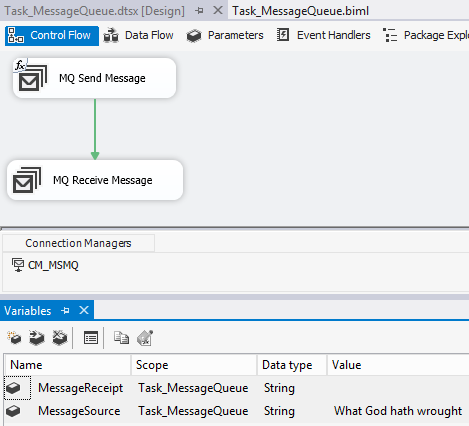Screen dimensions: 469x426
Task: Select the MQ Send Message task
Action: (94, 78)
